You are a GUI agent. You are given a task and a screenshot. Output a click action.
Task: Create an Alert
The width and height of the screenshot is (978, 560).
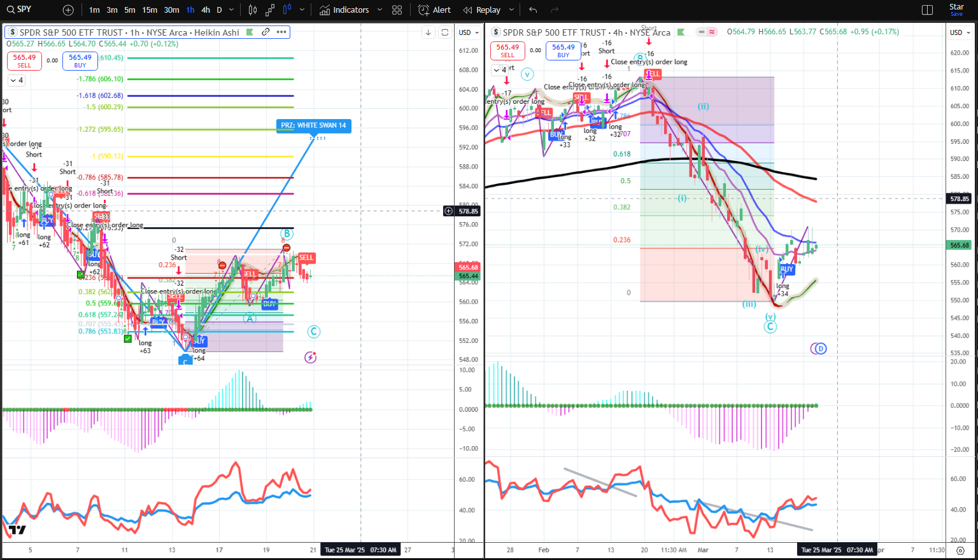tap(435, 10)
